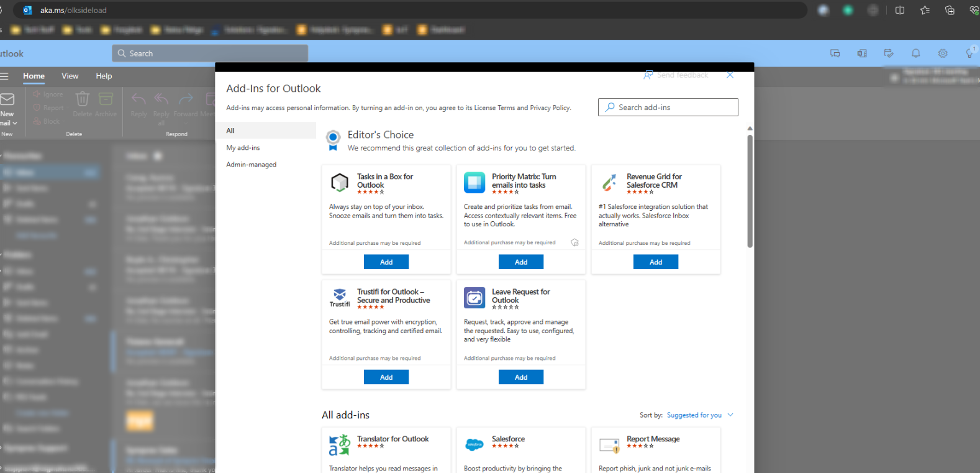Click the Revenue Grid add-in logo
This screenshot has width=980, height=473.
tap(609, 183)
